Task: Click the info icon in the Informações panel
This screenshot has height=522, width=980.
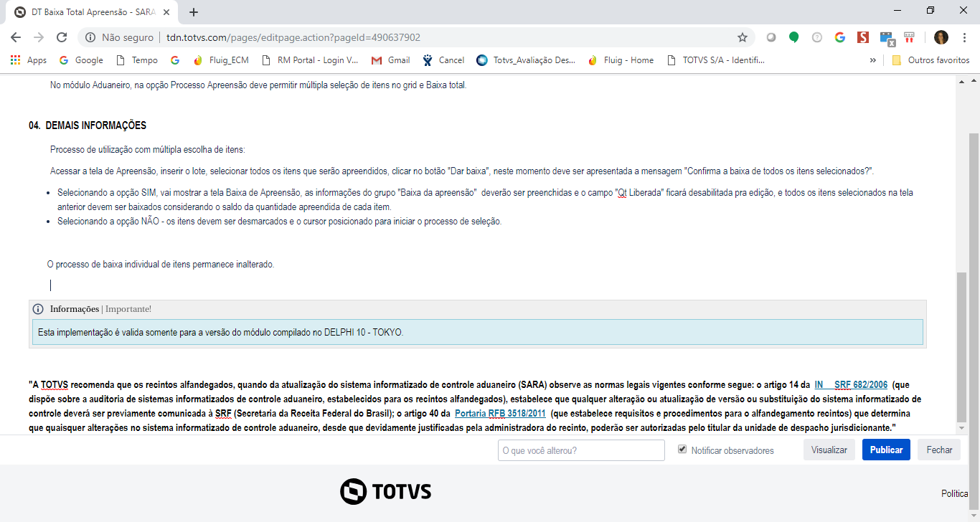Action: coord(38,309)
